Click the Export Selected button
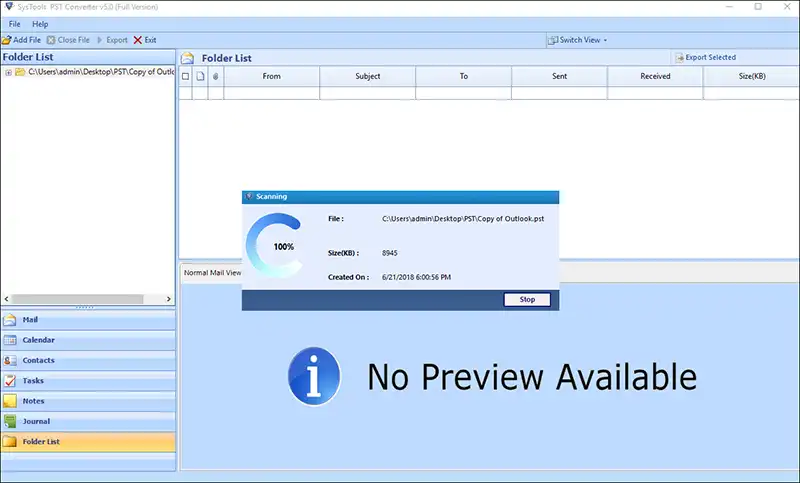Image resolution: width=800 pixels, height=483 pixels. tap(705, 58)
